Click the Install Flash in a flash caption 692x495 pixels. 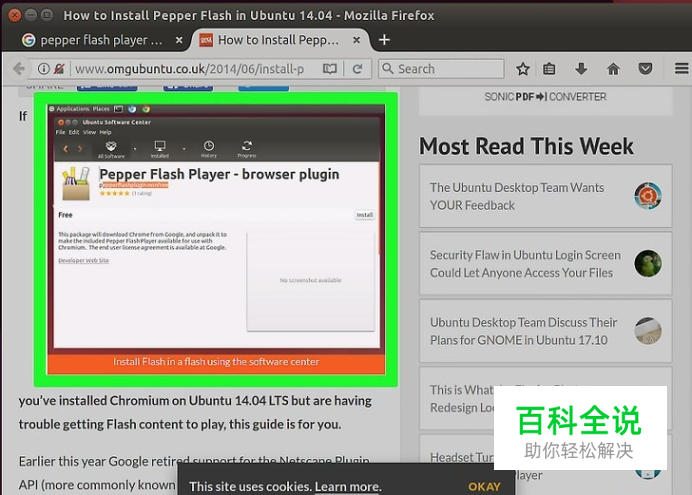[216, 362]
